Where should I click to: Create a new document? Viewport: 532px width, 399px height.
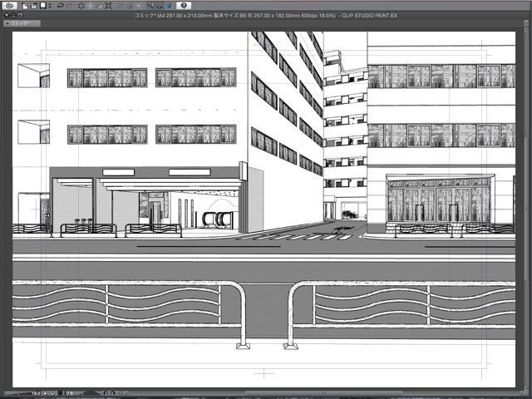[x=25, y=6]
